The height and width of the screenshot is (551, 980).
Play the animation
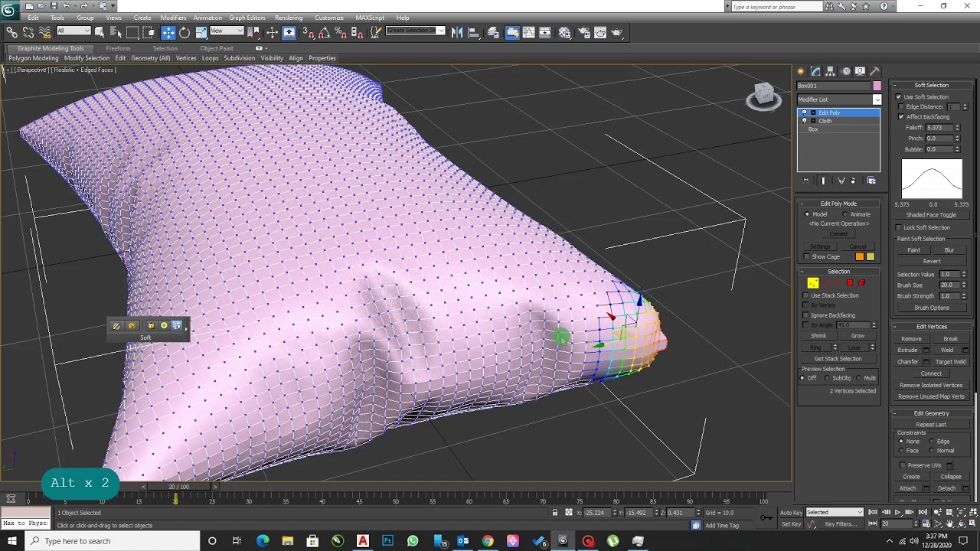(x=897, y=513)
